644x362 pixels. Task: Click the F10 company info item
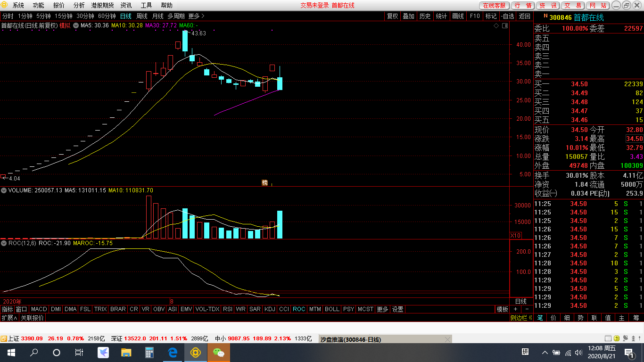tap(475, 16)
